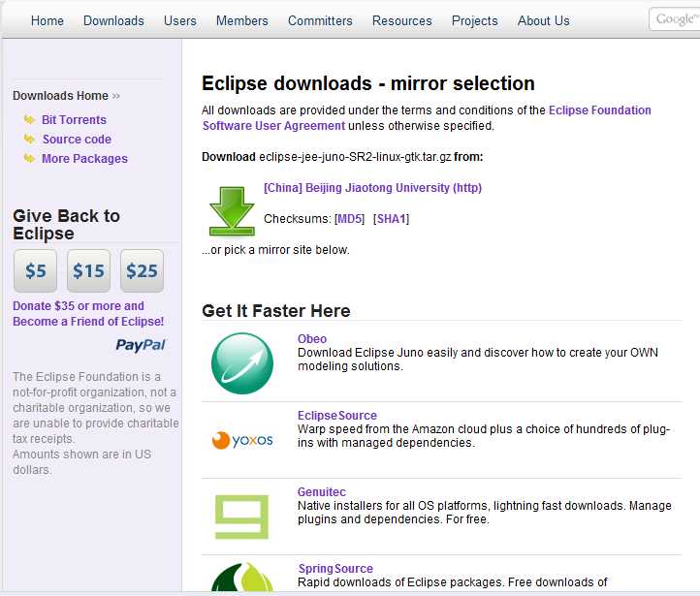The width and height of the screenshot is (700, 596).
Task: Click the '...or pick a mirror site below.' text
Action: (275, 250)
